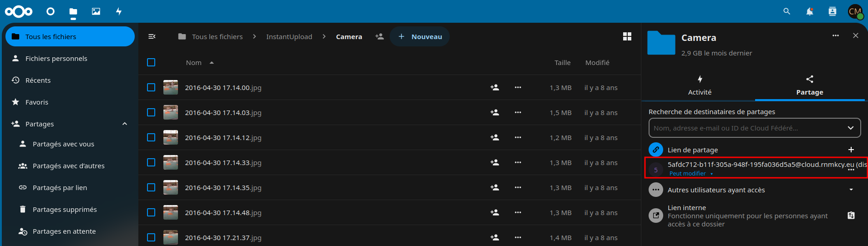
Task: Click the thumbnail of 2016-04-30 17.14.48.jpg
Action: click(171, 212)
